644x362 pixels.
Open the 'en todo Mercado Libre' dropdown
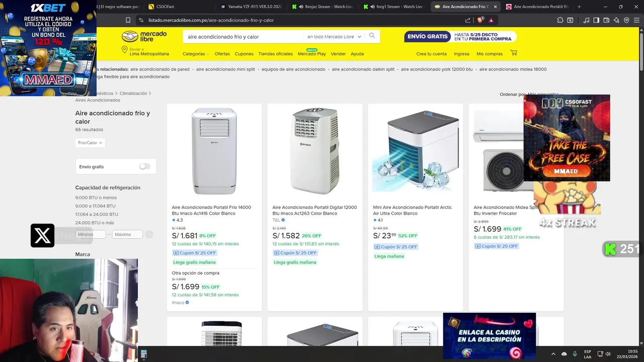pyautogui.click(x=334, y=37)
